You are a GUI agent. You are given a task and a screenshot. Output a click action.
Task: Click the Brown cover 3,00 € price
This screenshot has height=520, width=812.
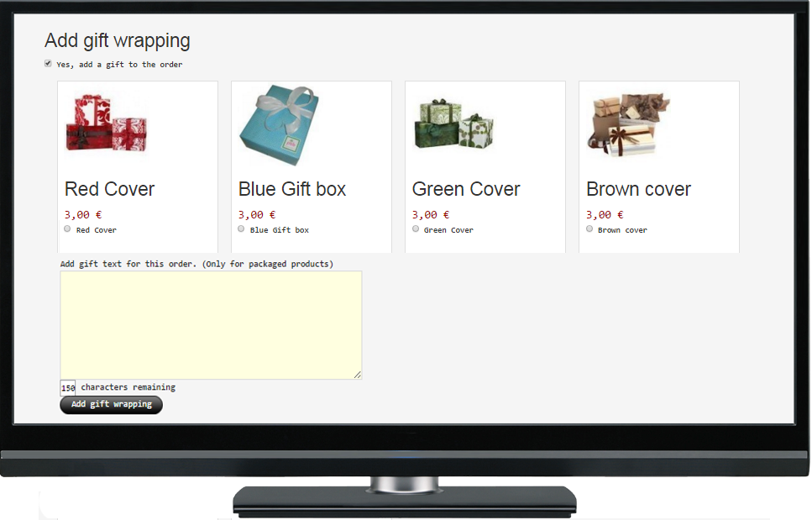click(605, 214)
